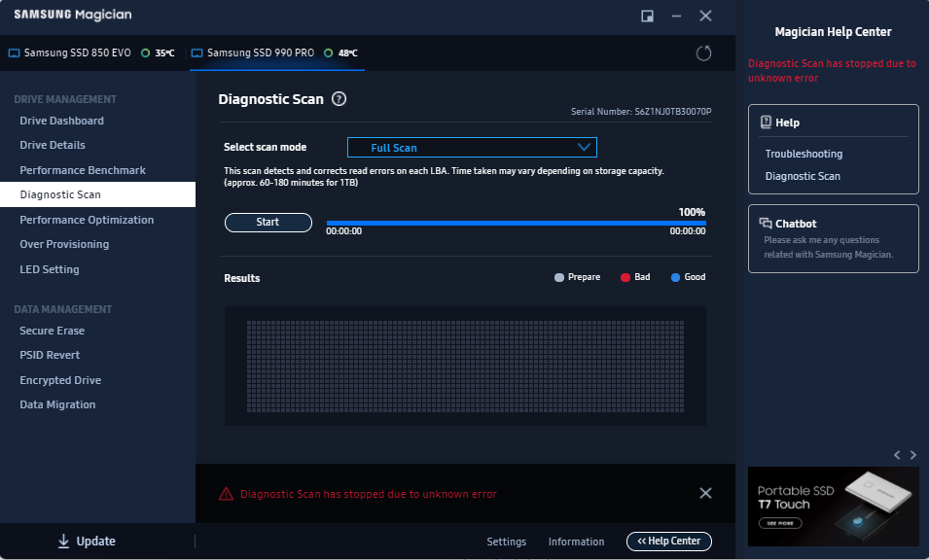Click the Update download arrow icon
Screen dimensions: 929x560
pyautogui.click(x=63, y=542)
